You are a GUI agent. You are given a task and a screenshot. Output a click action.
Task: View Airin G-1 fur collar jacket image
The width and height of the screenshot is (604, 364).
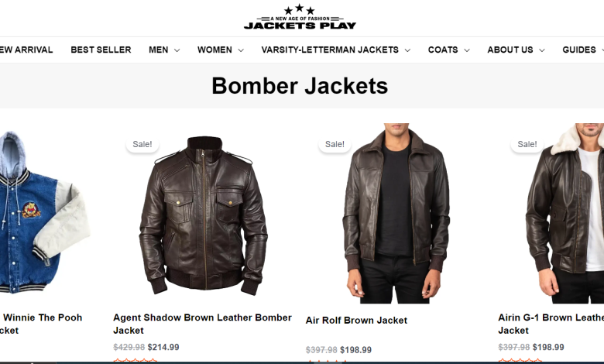(x=565, y=214)
